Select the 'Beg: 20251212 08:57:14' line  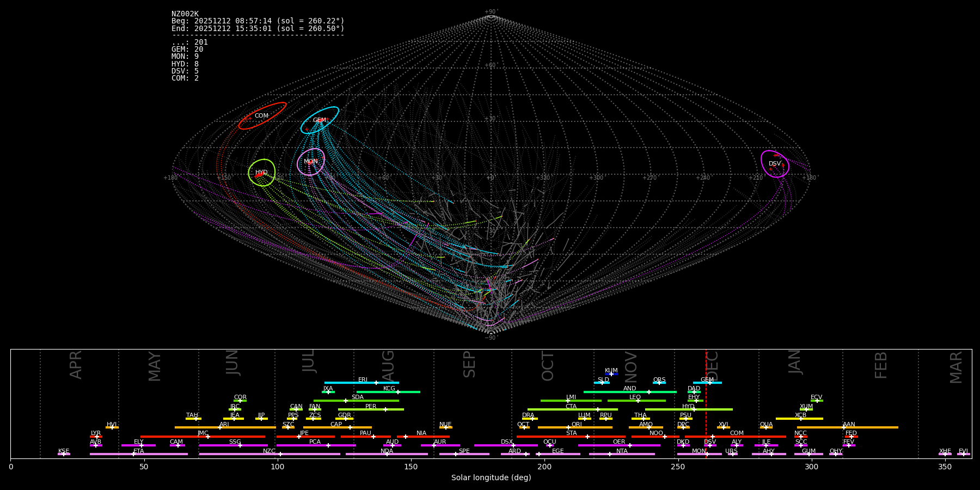258,21
